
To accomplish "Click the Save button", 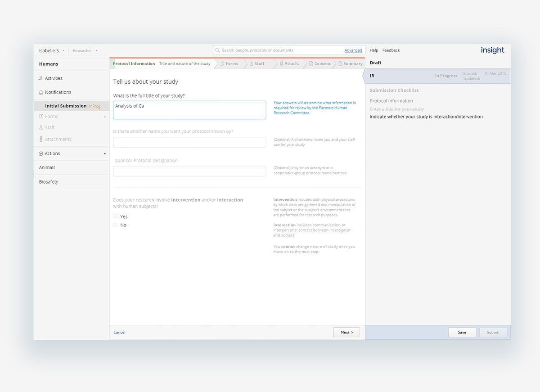I will point(462,332).
